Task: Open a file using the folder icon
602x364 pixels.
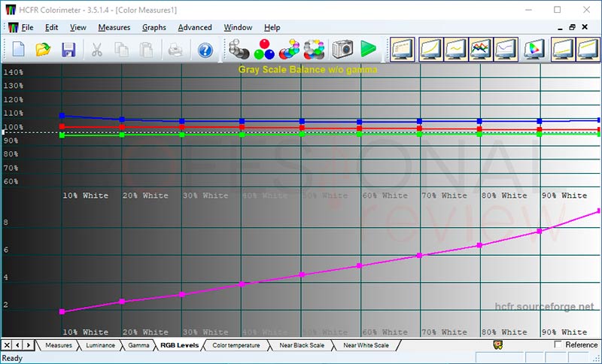Action: tap(43, 50)
